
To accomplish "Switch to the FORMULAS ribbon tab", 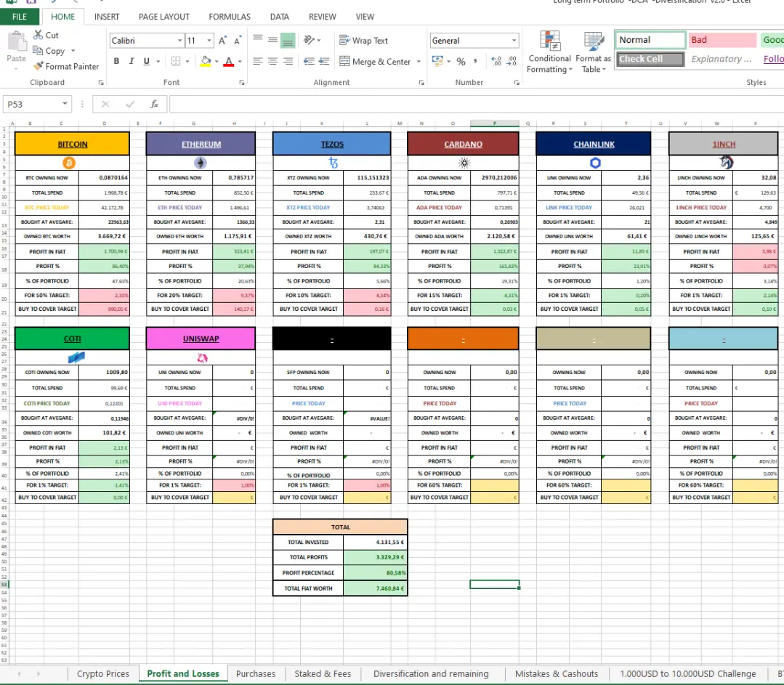I will pyautogui.click(x=230, y=17).
